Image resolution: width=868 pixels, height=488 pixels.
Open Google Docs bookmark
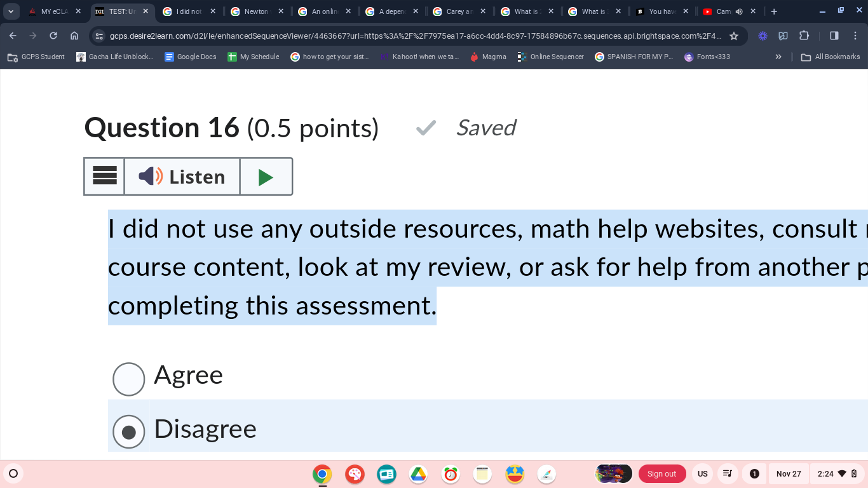(x=191, y=57)
